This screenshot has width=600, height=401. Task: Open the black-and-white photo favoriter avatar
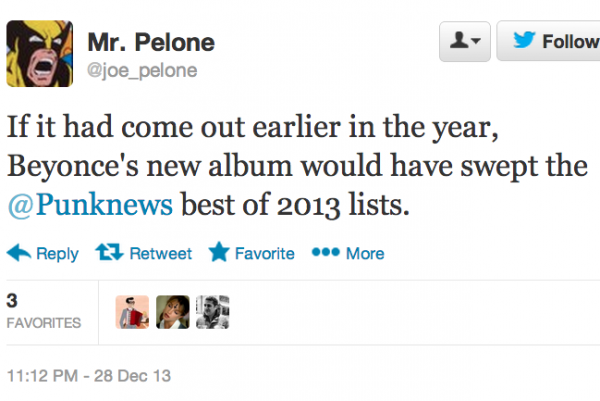click(x=211, y=312)
